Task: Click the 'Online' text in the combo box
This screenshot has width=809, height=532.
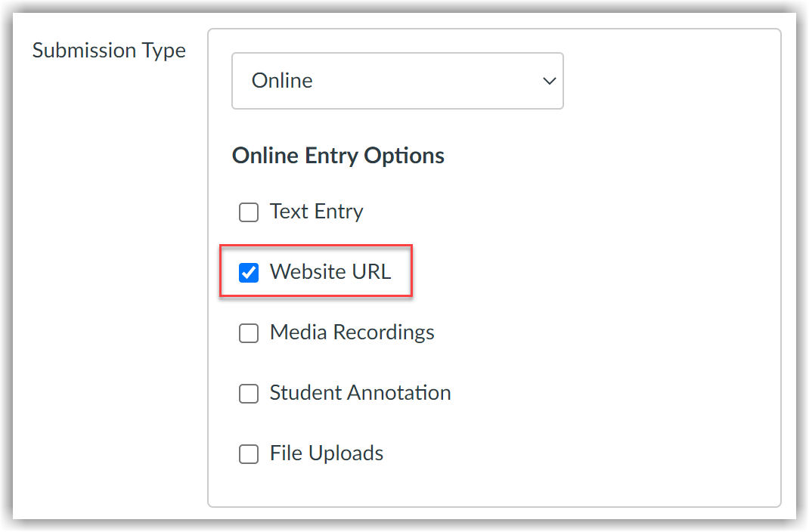Action: [x=282, y=81]
